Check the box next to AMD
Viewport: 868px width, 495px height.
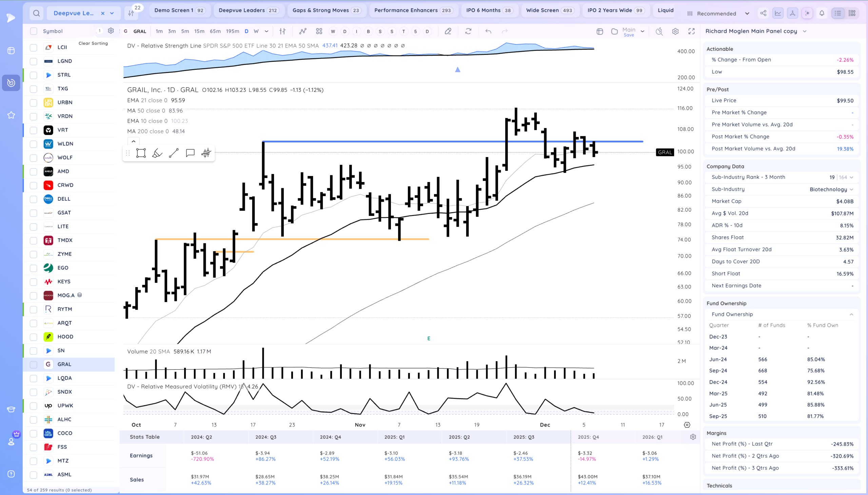point(33,171)
